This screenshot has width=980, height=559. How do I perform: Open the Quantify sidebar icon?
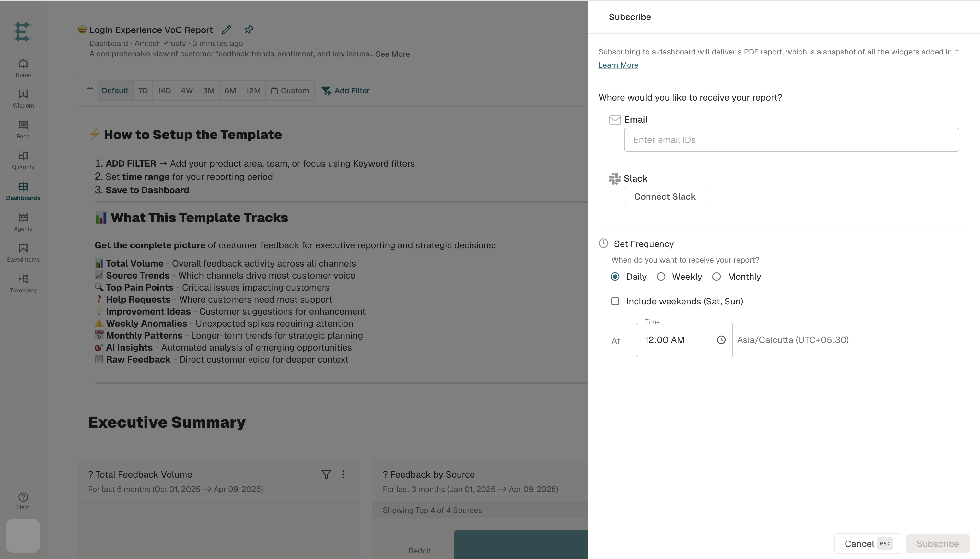pyautogui.click(x=23, y=160)
